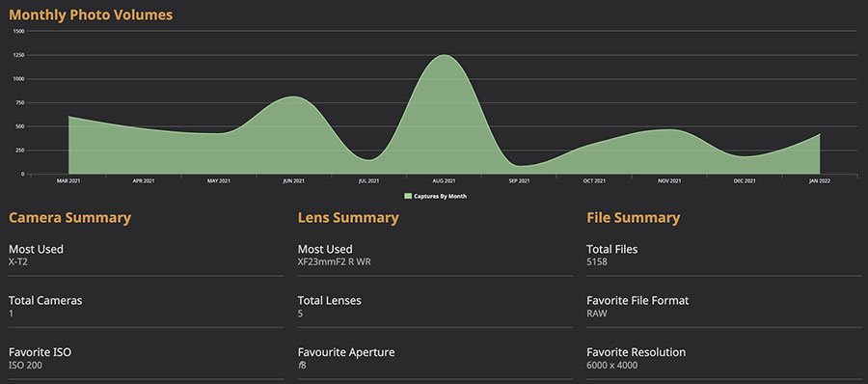This screenshot has height=384, width=868.
Task: Click the 'Total Files' label
Action: pos(611,249)
